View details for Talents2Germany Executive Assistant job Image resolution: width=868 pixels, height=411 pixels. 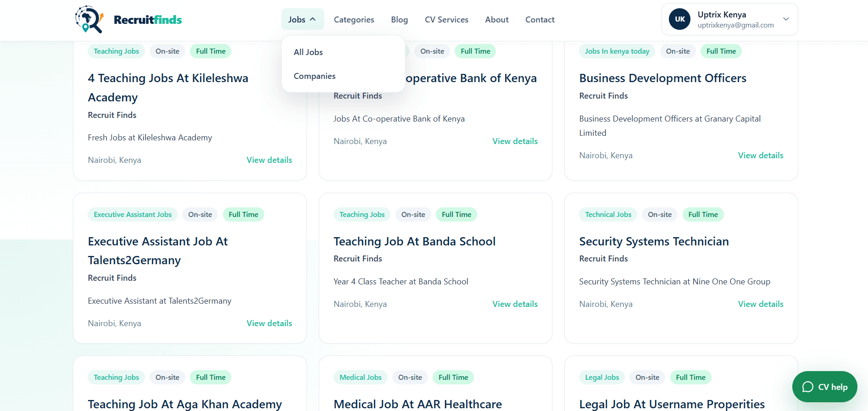269,323
